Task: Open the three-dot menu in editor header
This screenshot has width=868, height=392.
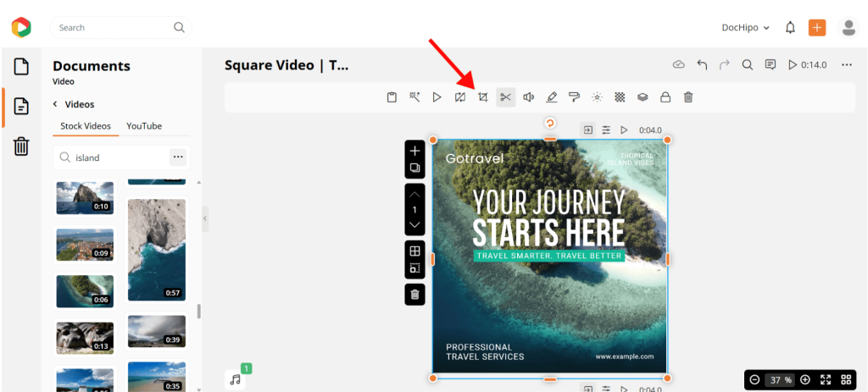Action: pyautogui.click(x=847, y=64)
